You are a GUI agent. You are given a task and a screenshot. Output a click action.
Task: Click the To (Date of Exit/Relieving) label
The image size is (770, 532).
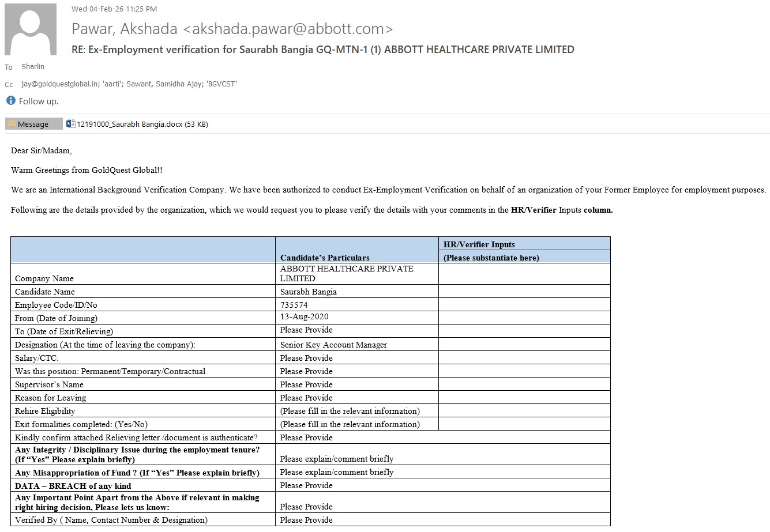(x=64, y=331)
